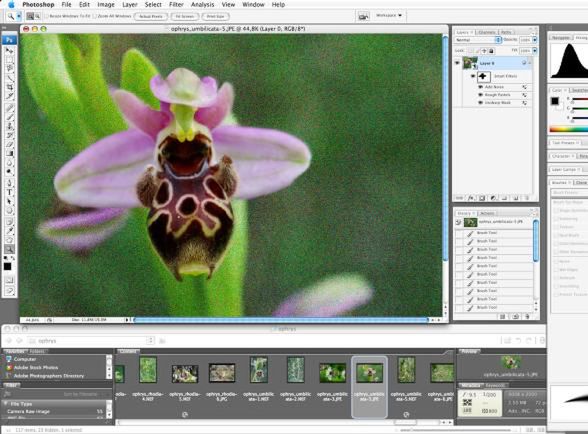The width and height of the screenshot is (588, 434).
Task: Click the canvas horizontal scrollbar
Action: (281, 320)
